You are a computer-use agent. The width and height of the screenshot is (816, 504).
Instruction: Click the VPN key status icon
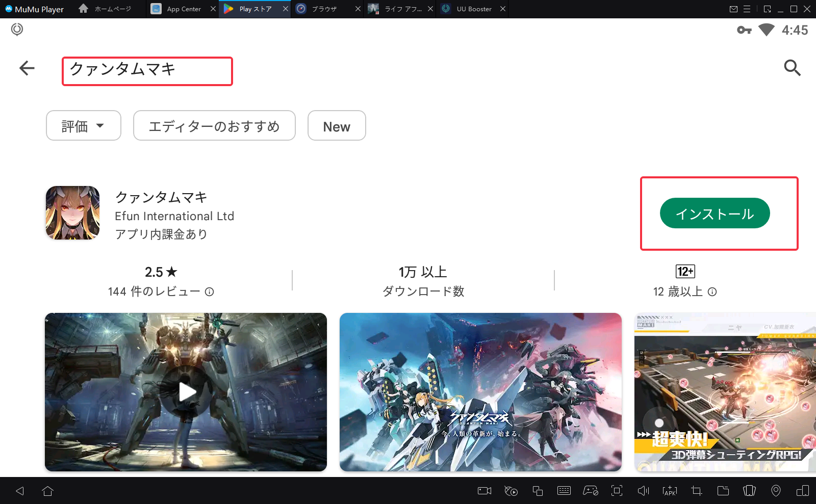pos(745,30)
